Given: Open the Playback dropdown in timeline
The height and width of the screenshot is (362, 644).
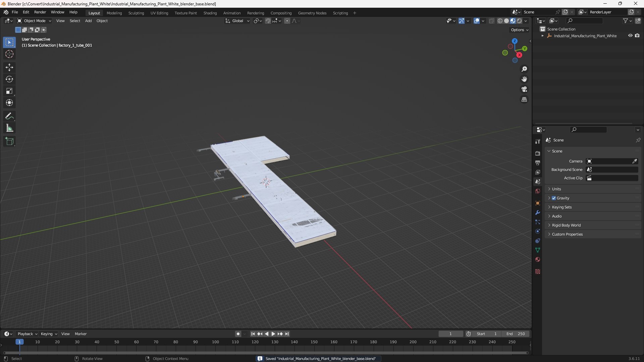Looking at the screenshot, I should [x=27, y=334].
